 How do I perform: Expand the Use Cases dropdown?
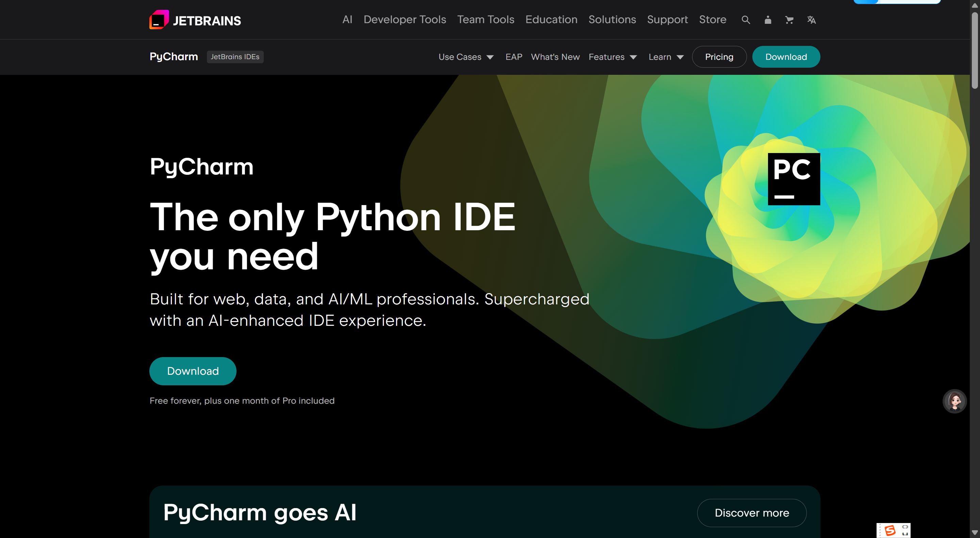(x=465, y=57)
